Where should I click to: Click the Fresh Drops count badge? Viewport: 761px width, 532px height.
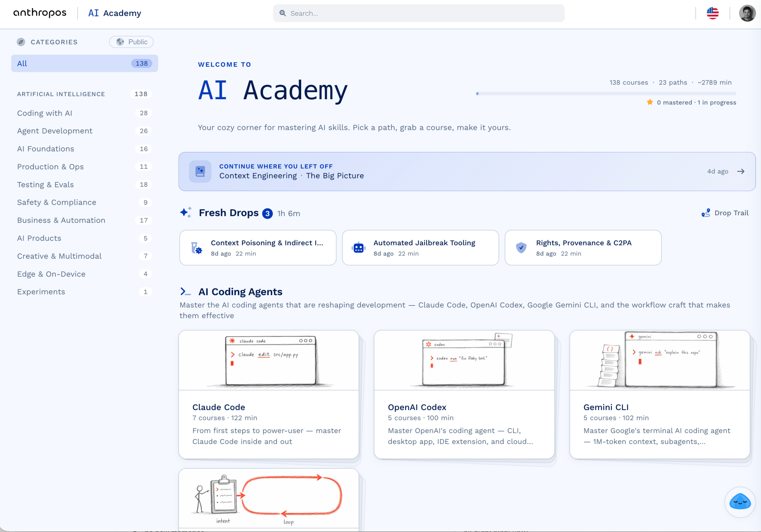coord(267,213)
